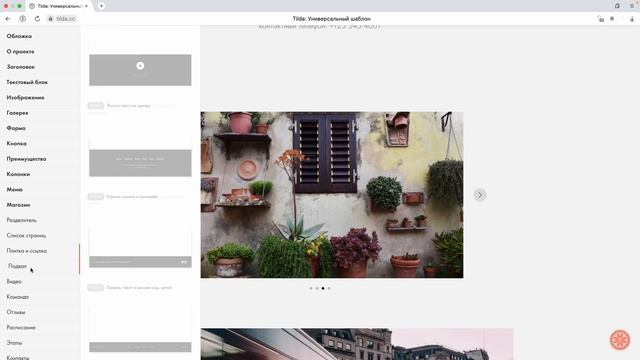Open the Этапы block category
The width and height of the screenshot is (640, 360).
14,342
